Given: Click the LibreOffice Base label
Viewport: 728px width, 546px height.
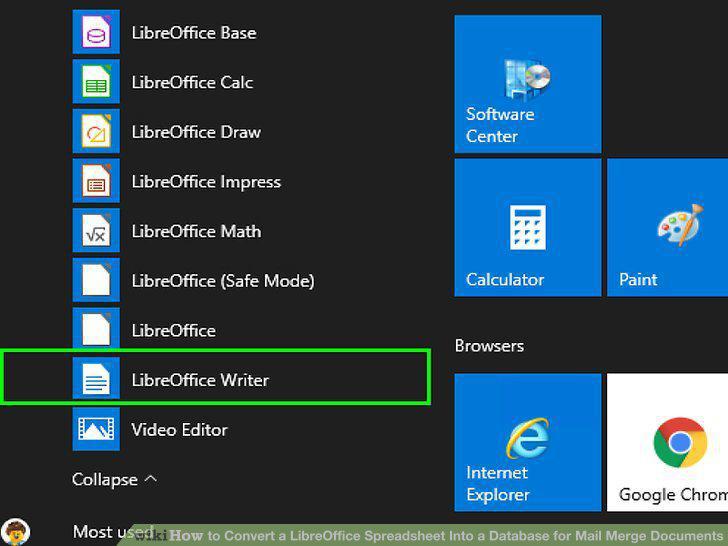Looking at the screenshot, I should [194, 32].
